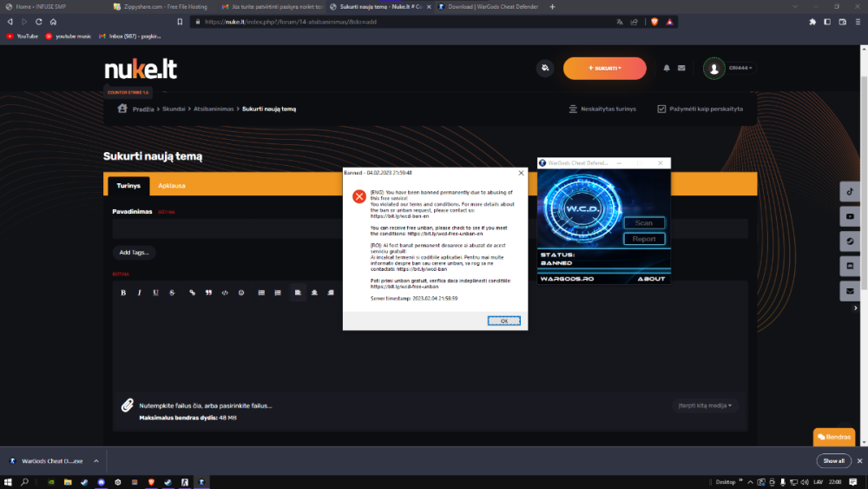Click the paperclip attach files icon
Viewport: 868px width, 489px height.
click(x=128, y=406)
